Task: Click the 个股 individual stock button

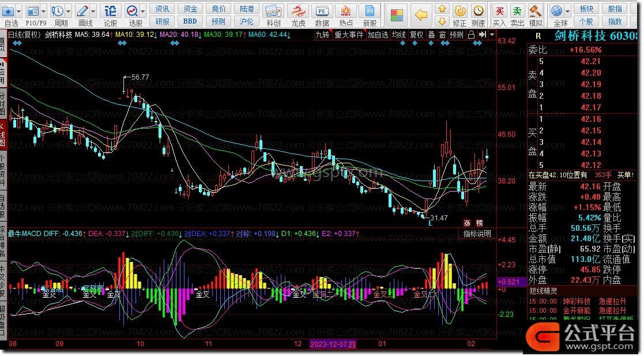Action: [586, 21]
